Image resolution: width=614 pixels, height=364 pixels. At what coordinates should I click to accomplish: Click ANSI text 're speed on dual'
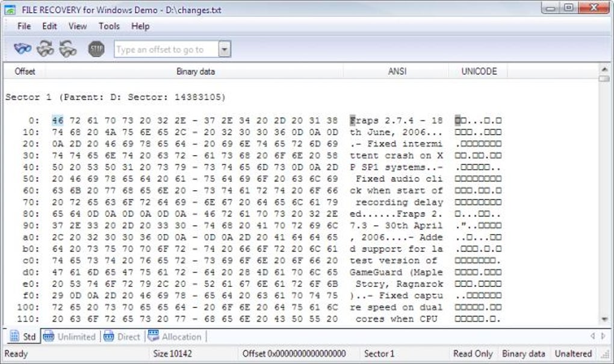click(x=396, y=307)
